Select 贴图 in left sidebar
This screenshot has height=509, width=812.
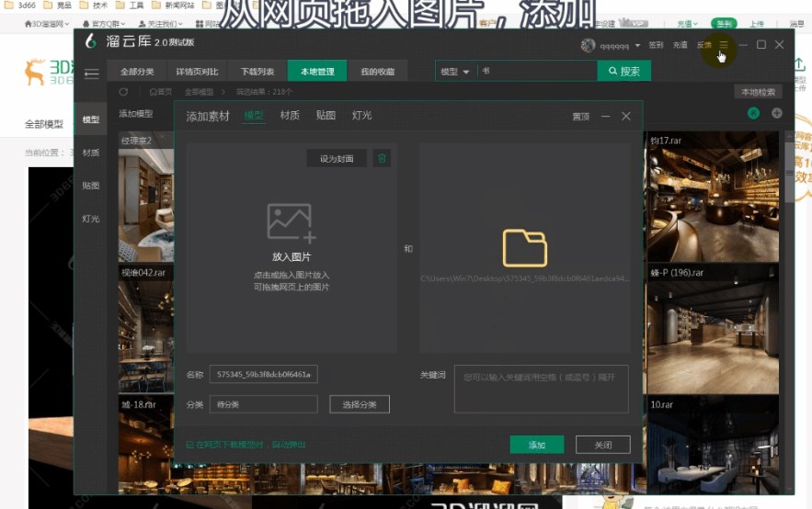91,186
